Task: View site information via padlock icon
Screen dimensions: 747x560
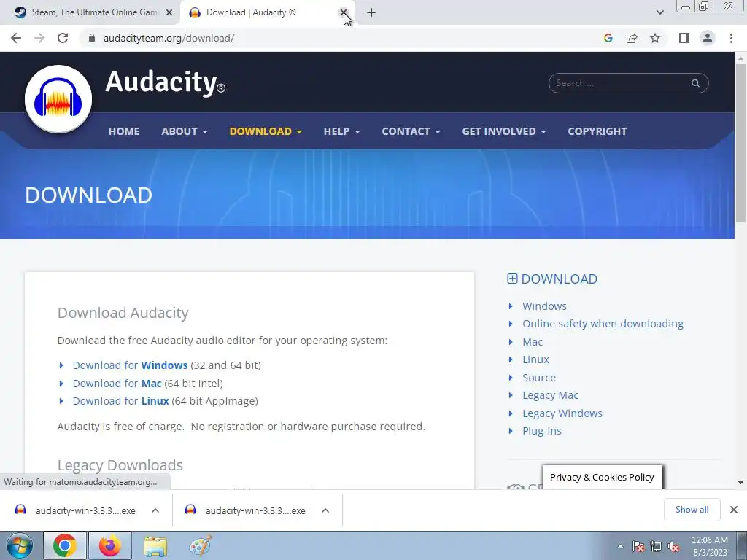Action: click(x=92, y=38)
